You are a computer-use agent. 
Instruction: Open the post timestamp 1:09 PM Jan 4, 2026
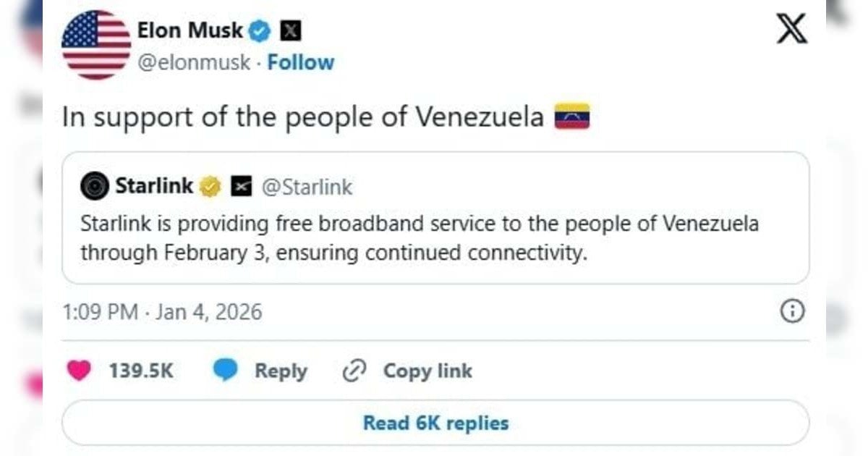[162, 312]
